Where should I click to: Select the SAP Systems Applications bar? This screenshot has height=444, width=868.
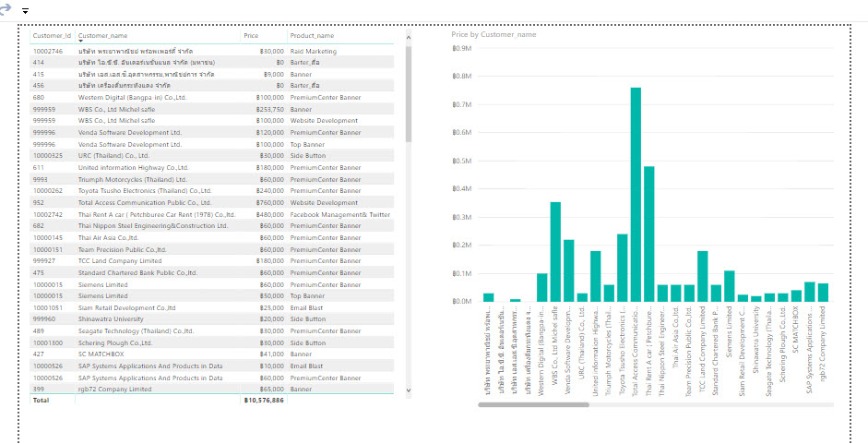coord(810,292)
